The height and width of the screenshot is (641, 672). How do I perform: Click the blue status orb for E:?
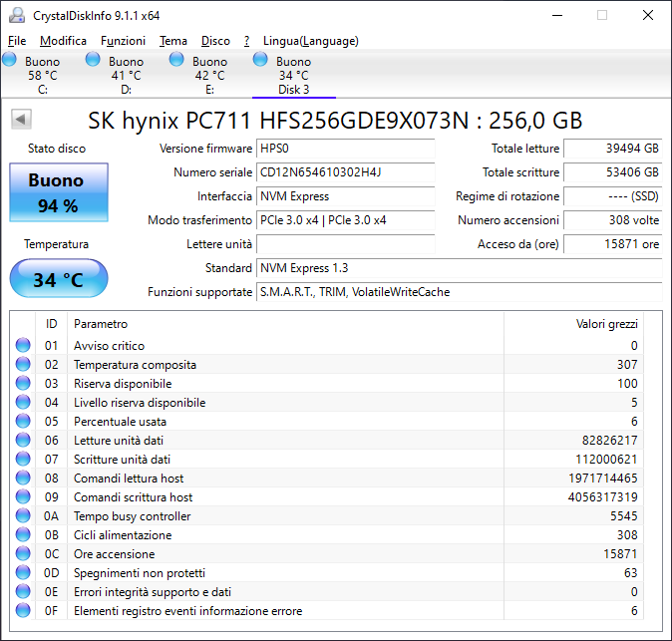[176, 59]
